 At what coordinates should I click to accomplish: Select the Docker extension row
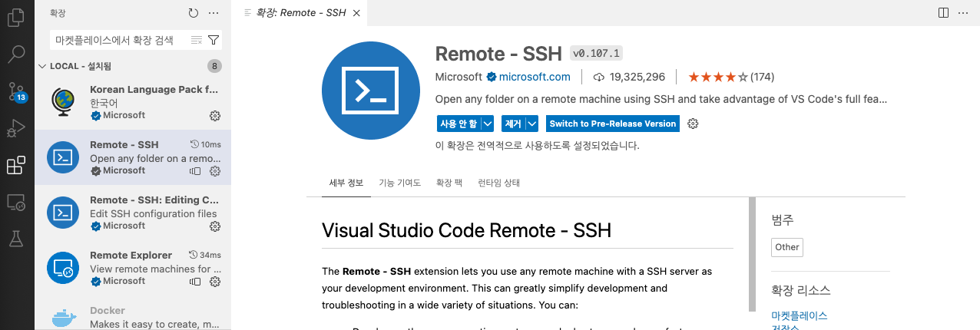[133, 313]
